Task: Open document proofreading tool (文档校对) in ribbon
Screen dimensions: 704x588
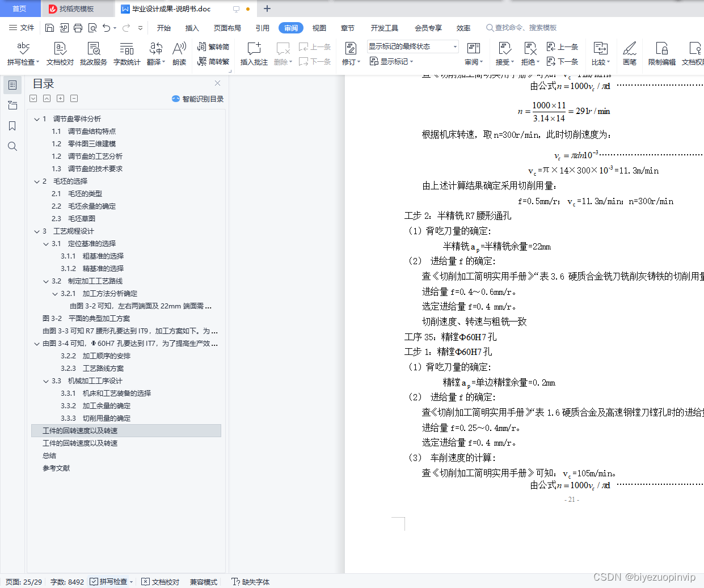Action: (x=60, y=54)
